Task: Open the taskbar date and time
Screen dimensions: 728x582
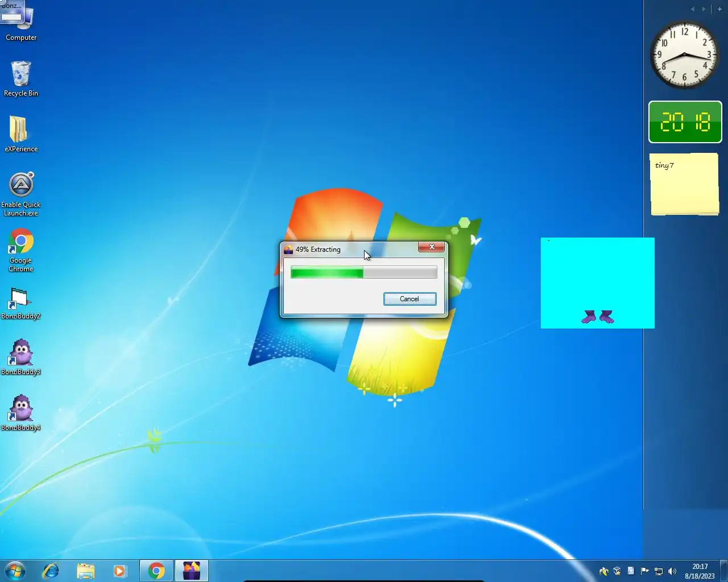Action: click(700, 571)
